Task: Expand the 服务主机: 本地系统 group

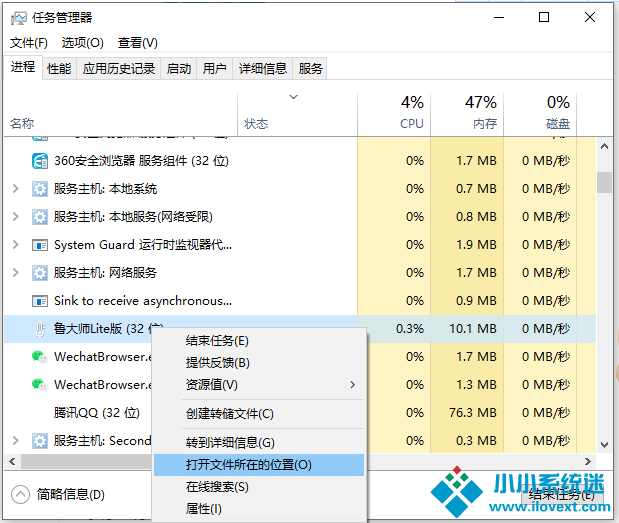Action: coord(16,189)
